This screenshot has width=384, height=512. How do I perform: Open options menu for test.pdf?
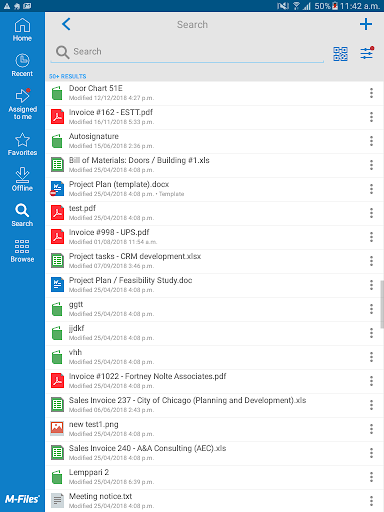tap(371, 213)
